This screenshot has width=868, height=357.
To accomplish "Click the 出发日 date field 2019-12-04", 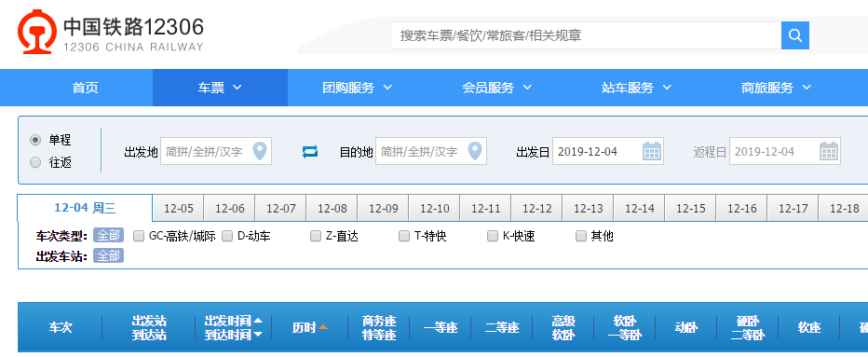I will click(608, 151).
